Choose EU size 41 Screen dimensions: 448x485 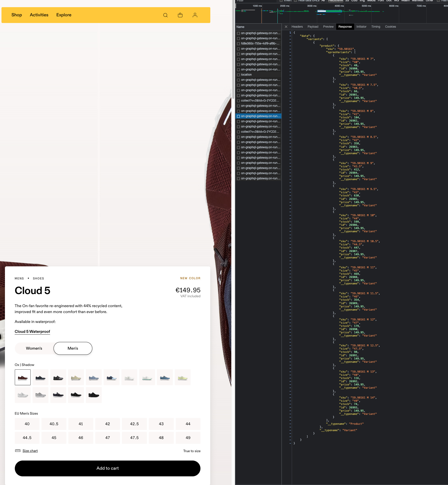(81, 424)
